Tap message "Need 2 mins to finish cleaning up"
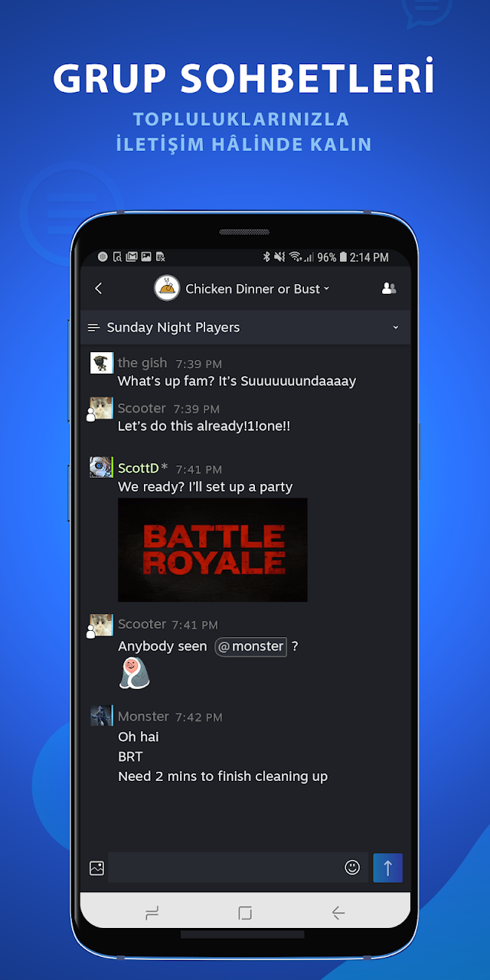 pyautogui.click(x=223, y=776)
